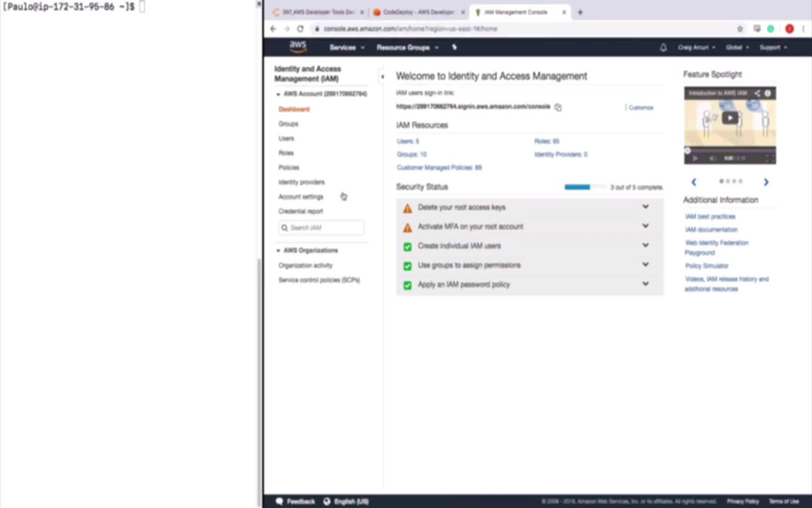
Task: Open the Global region dropdown
Action: pyautogui.click(x=737, y=48)
